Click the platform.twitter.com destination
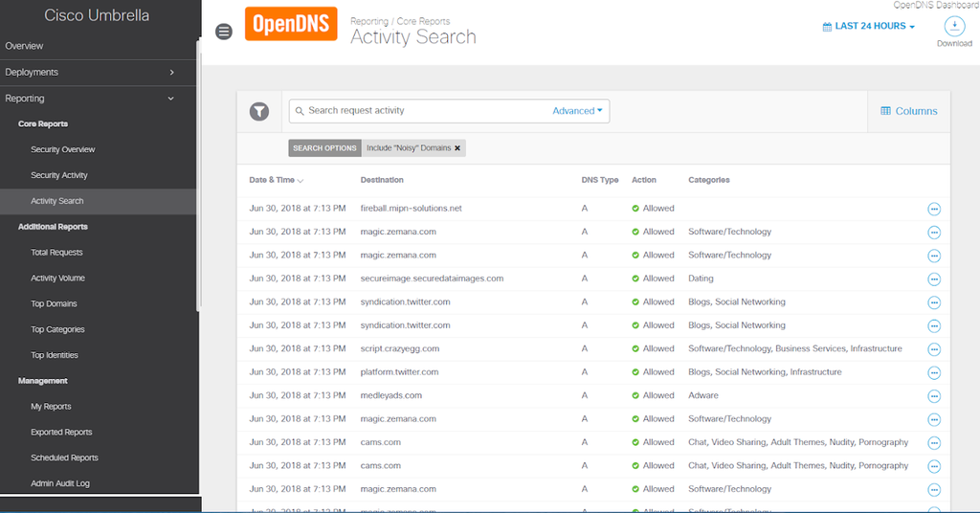The image size is (980, 513). pyautogui.click(x=399, y=372)
